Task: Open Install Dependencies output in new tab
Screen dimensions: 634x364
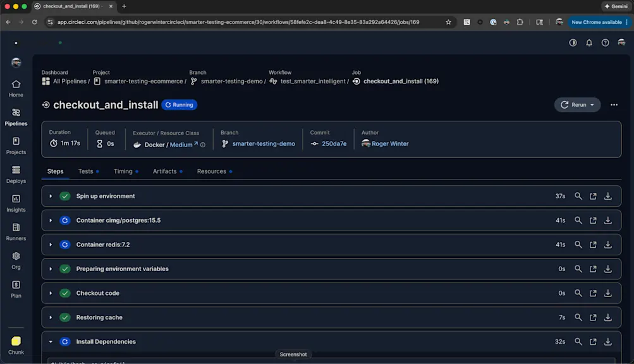Action: [x=593, y=342]
